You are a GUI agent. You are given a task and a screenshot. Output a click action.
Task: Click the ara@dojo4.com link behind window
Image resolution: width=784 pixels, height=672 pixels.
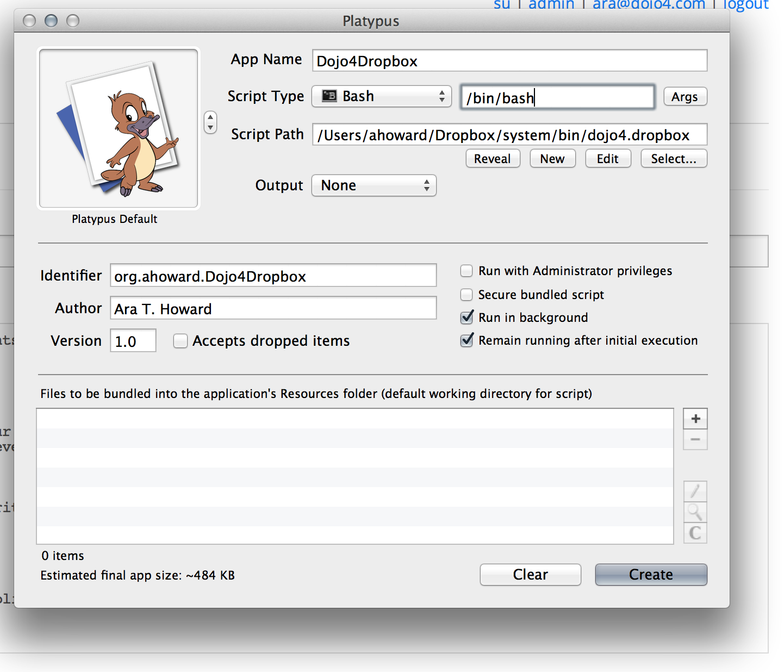coord(649,5)
